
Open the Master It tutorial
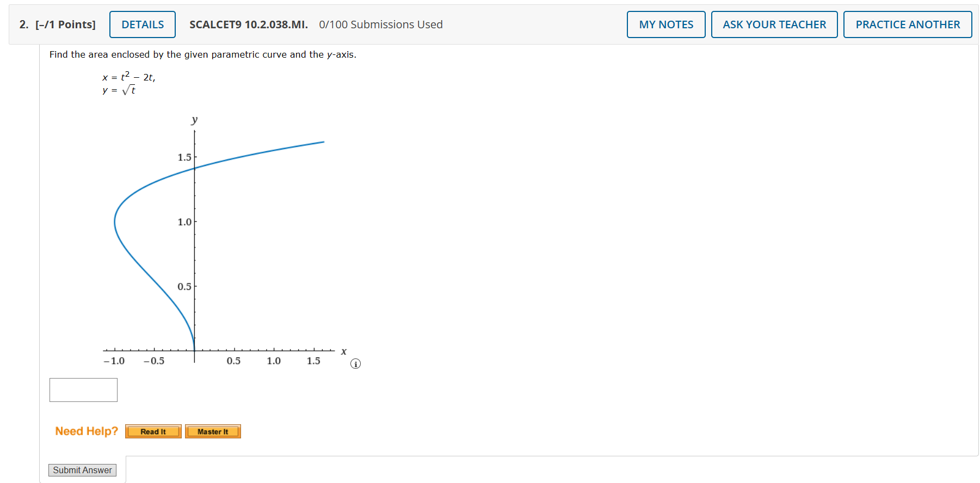click(x=213, y=431)
